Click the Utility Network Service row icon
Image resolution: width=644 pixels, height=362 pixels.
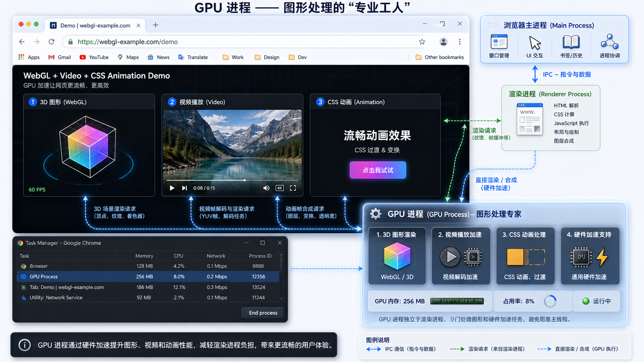pos(23,297)
